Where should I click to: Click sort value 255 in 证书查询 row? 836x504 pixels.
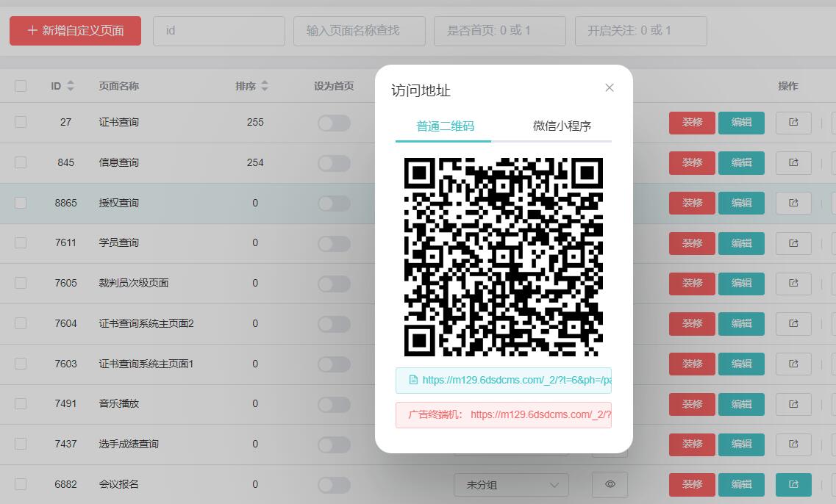(x=255, y=122)
